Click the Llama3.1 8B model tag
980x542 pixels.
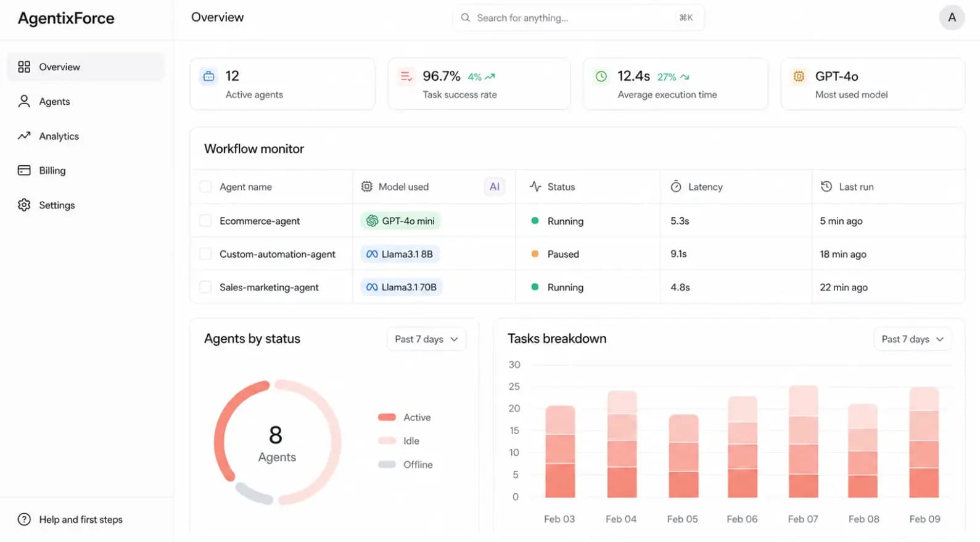400,254
